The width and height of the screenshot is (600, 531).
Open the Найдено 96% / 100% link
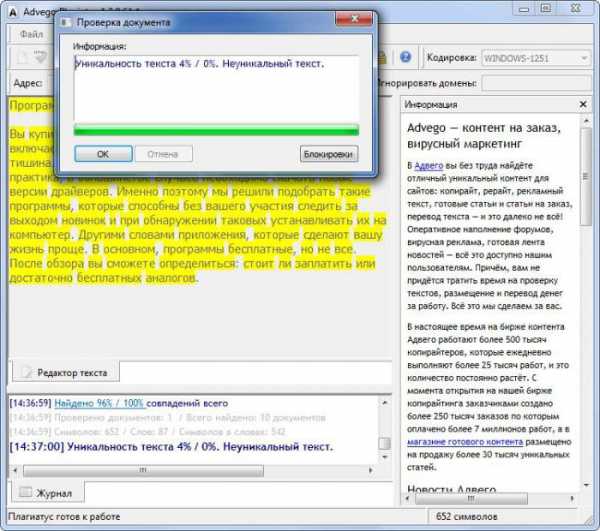pyautogui.click(x=99, y=403)
